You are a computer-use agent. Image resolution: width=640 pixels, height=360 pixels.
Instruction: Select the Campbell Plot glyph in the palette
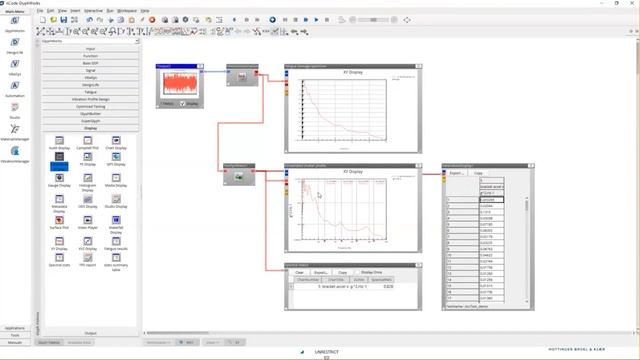[88, 143]
